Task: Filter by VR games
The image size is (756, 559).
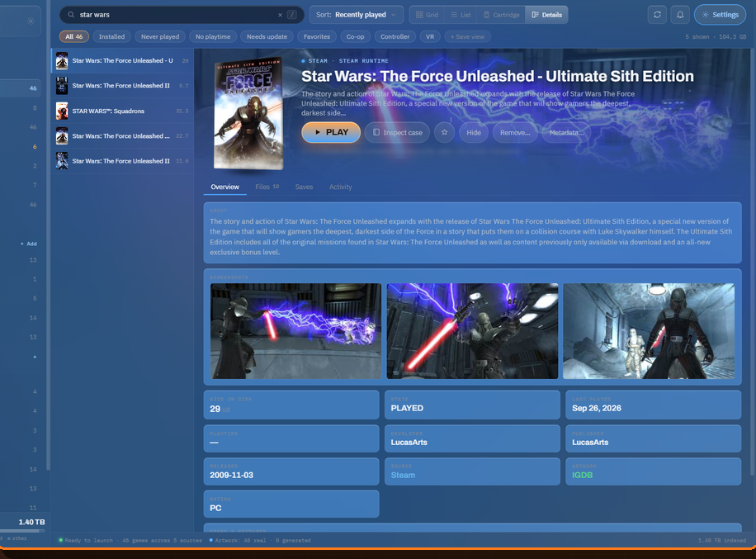Action: [430, 36]
